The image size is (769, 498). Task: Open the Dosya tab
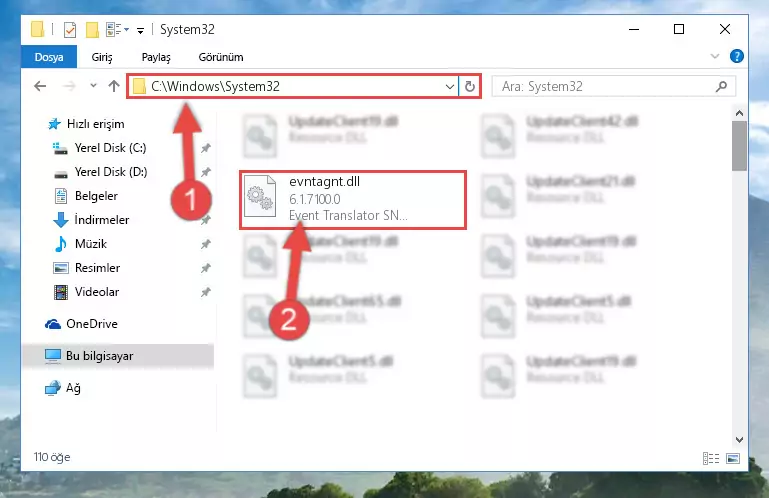pyautogui.click(x=49, y=57)
